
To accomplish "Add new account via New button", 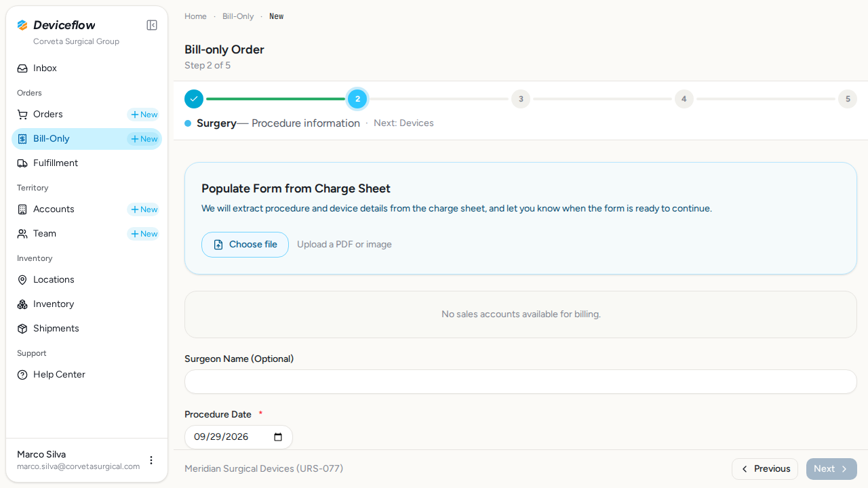I will (144, 209).
